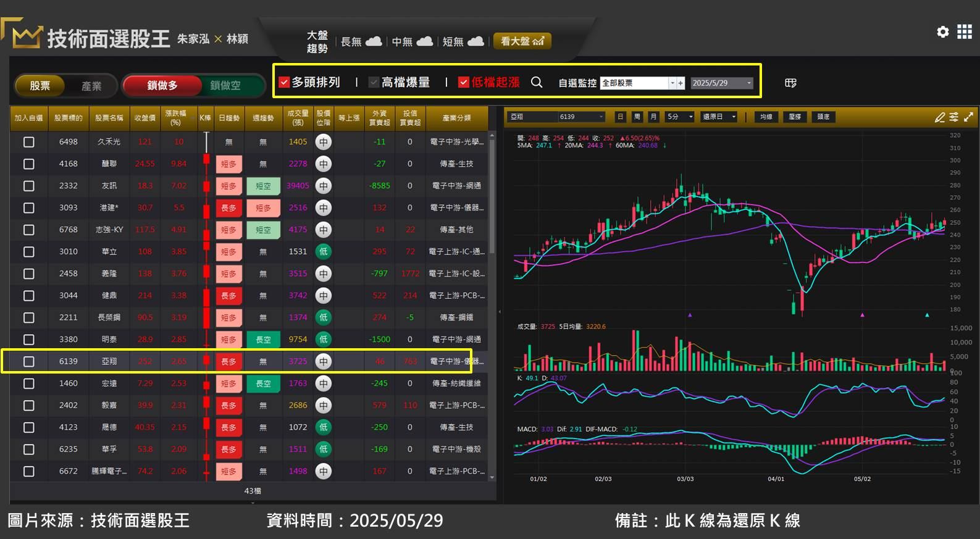Click the 長空 weekly tag for 3380 明泰
Image resolution: width=980 pixels, height=539 pixels.
263,340
